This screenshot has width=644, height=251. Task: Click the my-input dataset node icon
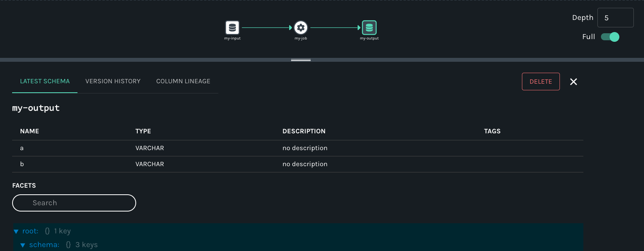232,28
